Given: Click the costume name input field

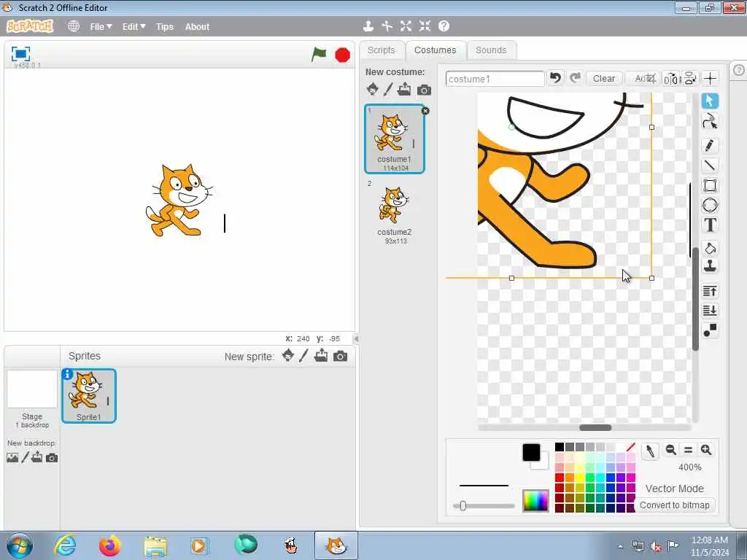Looking at the screenshot, I should [x=495, y=79].
